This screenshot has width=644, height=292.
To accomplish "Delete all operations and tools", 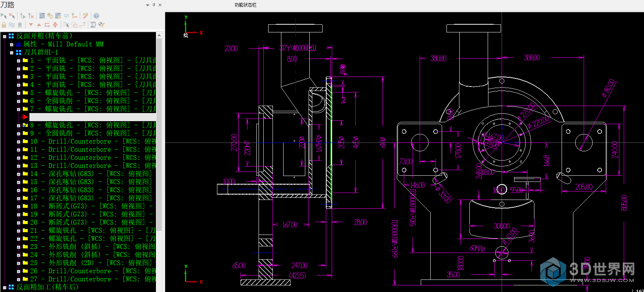I will coord(85,16).
